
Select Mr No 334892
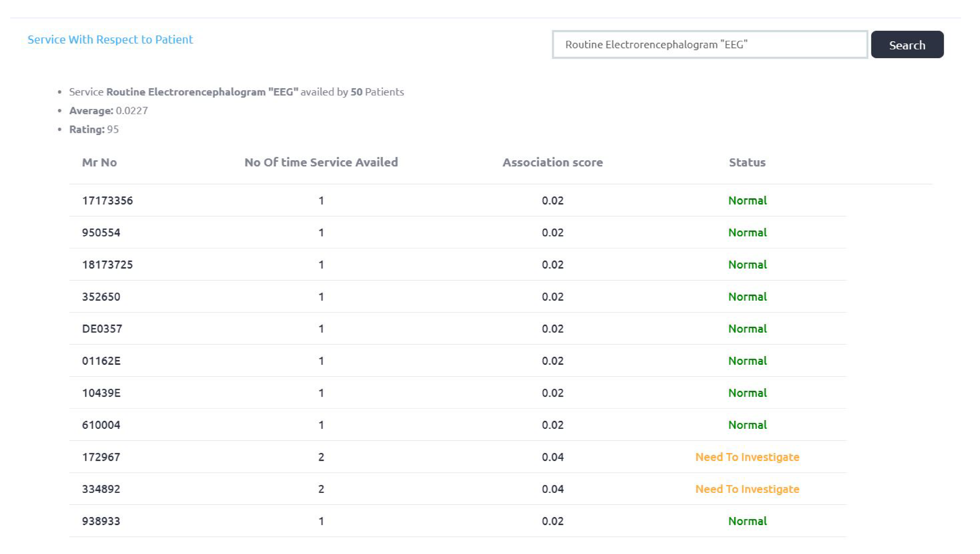point(101,489)
